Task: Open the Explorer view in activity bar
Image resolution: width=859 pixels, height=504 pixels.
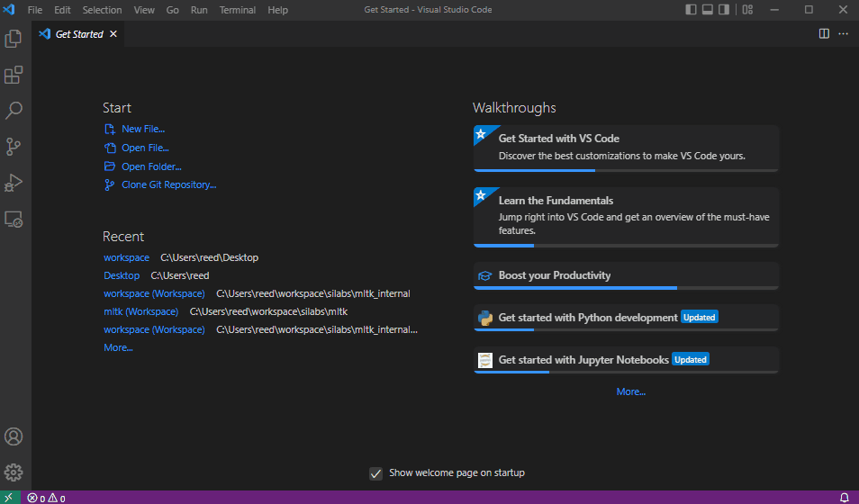Action: point(14,40)
